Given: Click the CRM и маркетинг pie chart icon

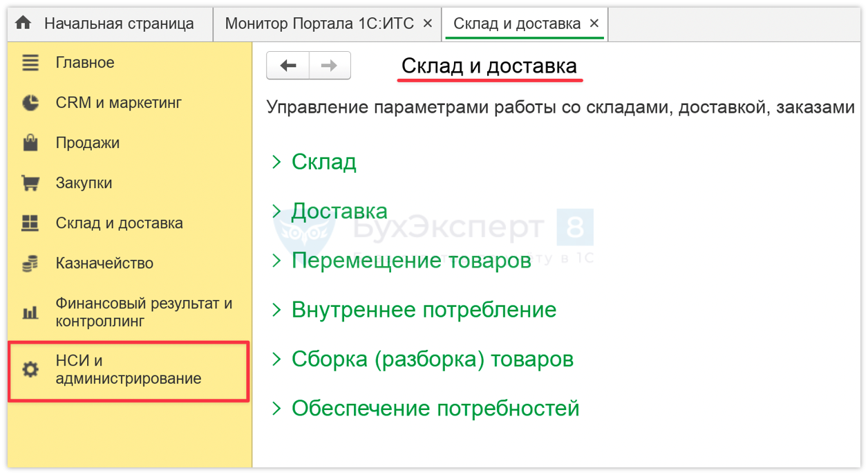Looking at the screenshot, I should [30, 103].
